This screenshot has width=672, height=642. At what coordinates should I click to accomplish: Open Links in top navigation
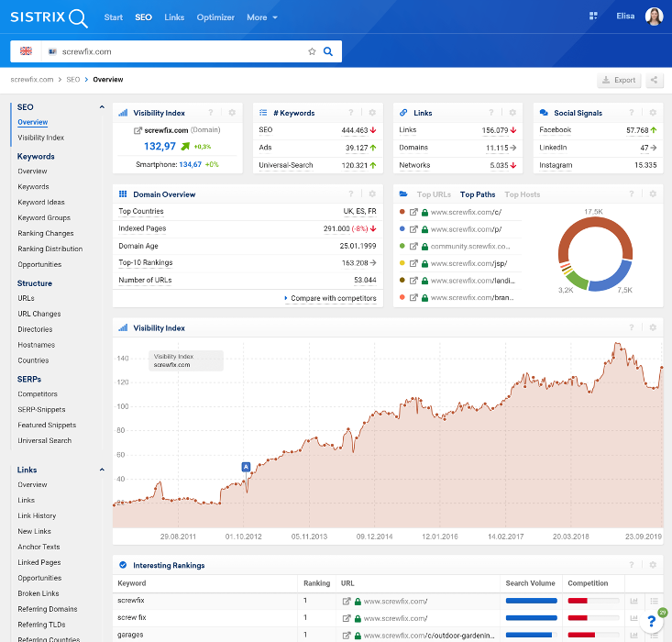174,17
